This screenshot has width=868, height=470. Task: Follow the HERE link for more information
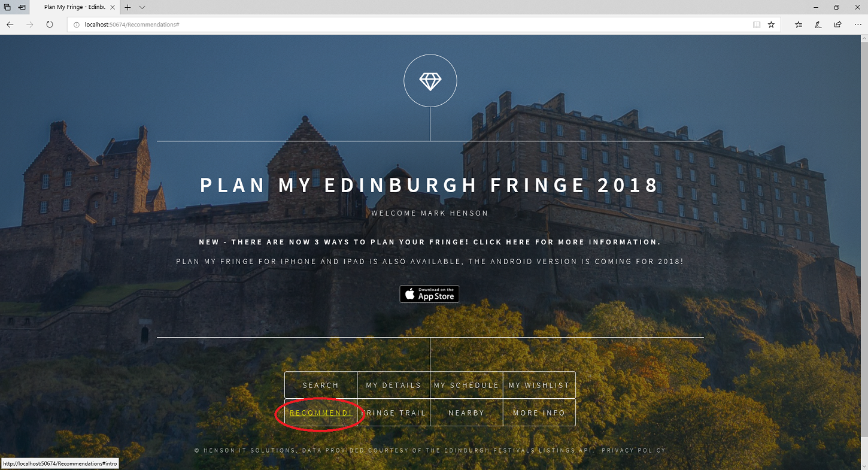click(x=518, y=242)
